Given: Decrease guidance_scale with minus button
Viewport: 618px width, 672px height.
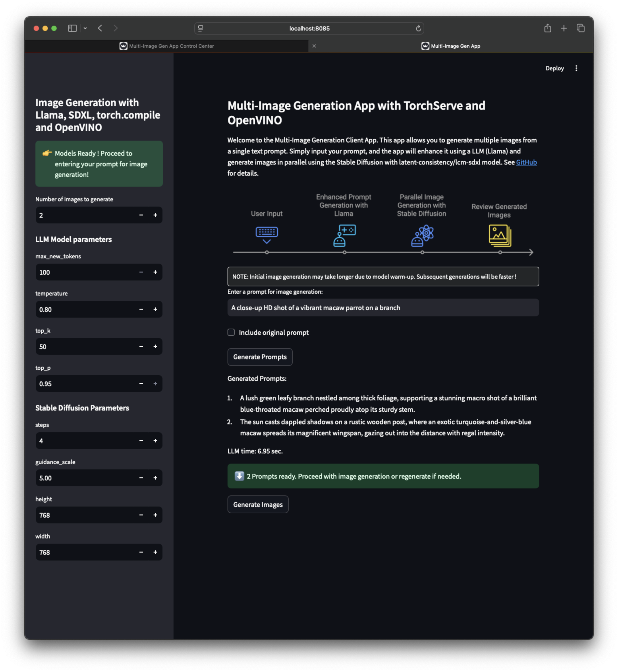Looking at the screenshot, I should click(141, 478).
